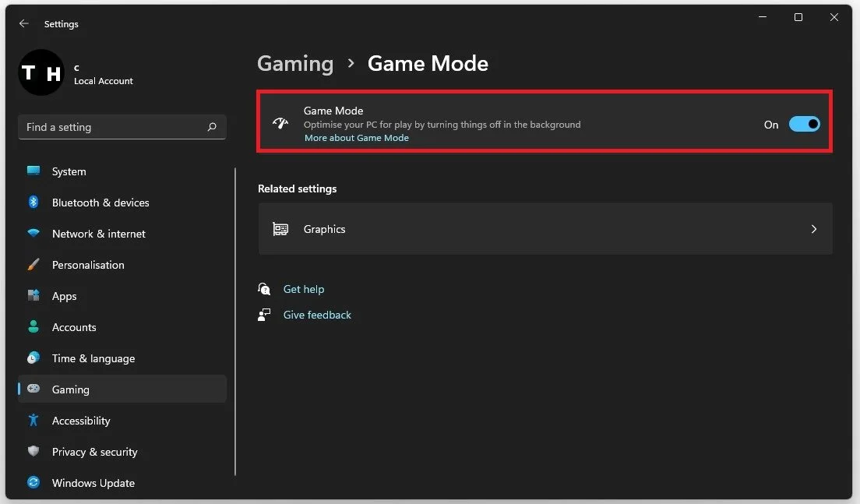Screen dimensions: 860x504
Task: Click the Graphics card icon
Action: [280, 229]
